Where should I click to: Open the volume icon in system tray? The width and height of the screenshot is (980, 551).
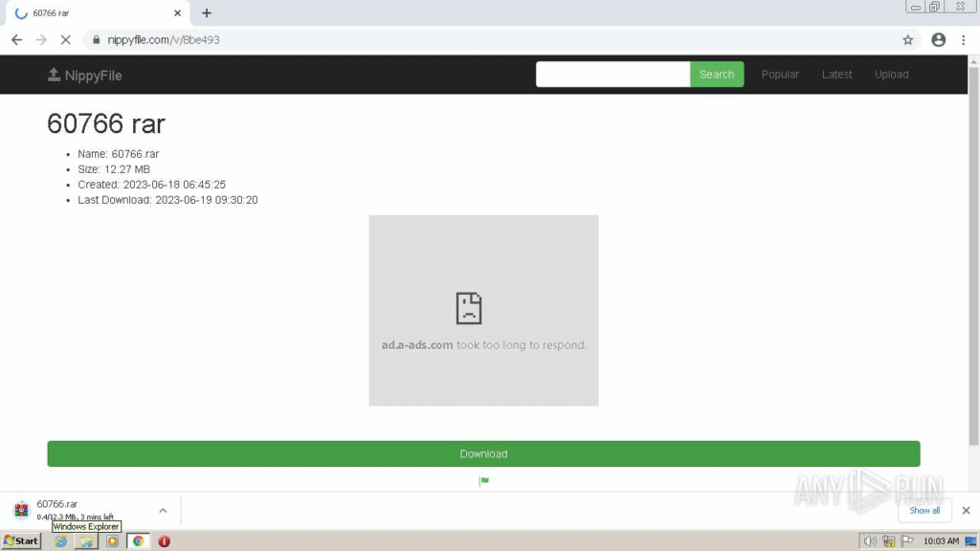click(870, 540)
